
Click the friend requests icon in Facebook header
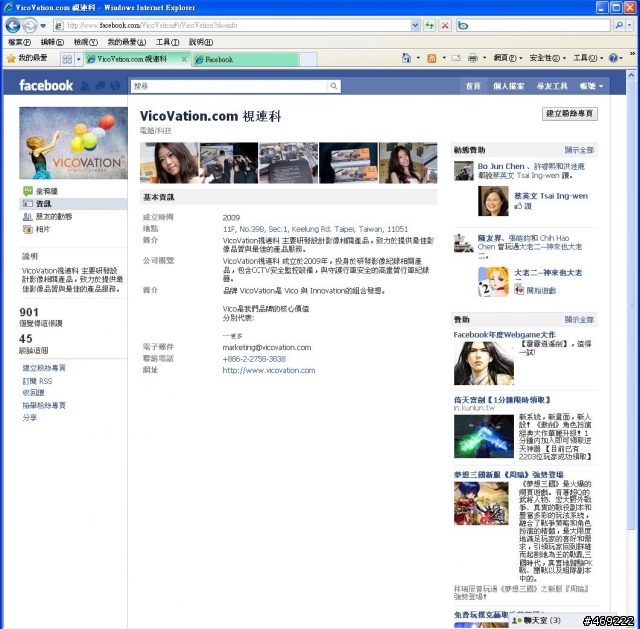tap(85, 86)
